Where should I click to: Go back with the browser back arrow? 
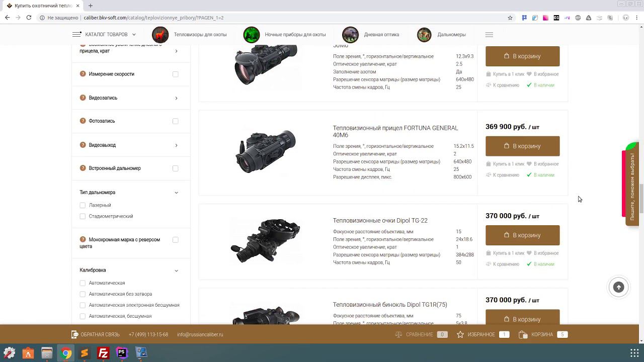point(7,18)
